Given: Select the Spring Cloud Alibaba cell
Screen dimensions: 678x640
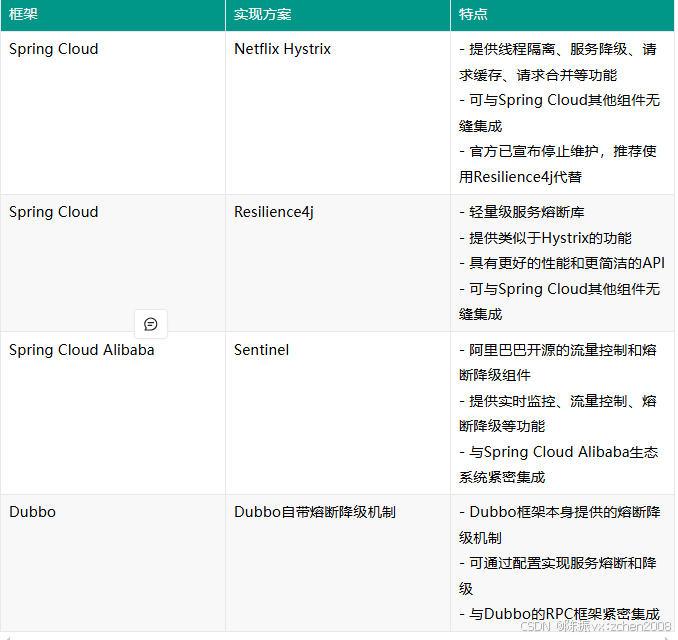Looking at the screenshot, I should point(113,413).
